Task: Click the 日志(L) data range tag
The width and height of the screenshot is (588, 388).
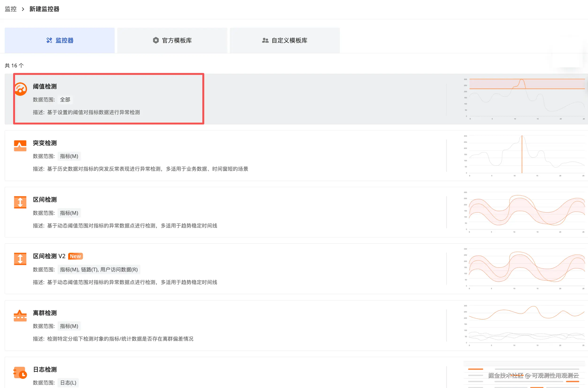Action: 68,383
